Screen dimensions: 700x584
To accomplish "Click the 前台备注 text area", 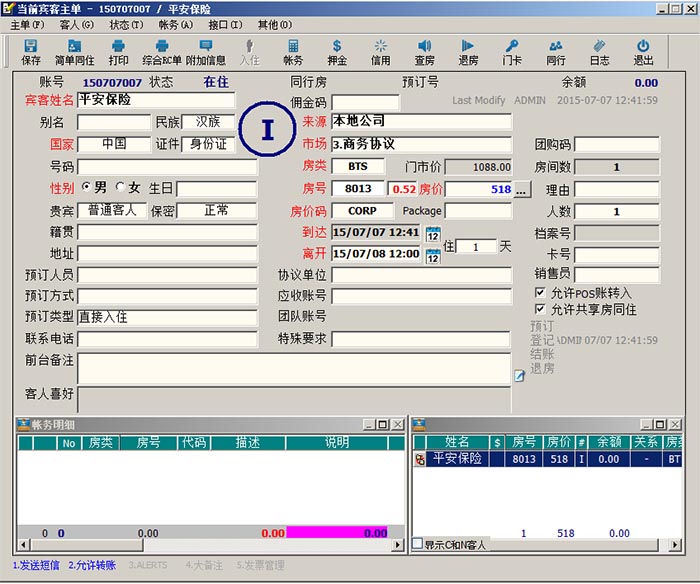I will [294, 368].
